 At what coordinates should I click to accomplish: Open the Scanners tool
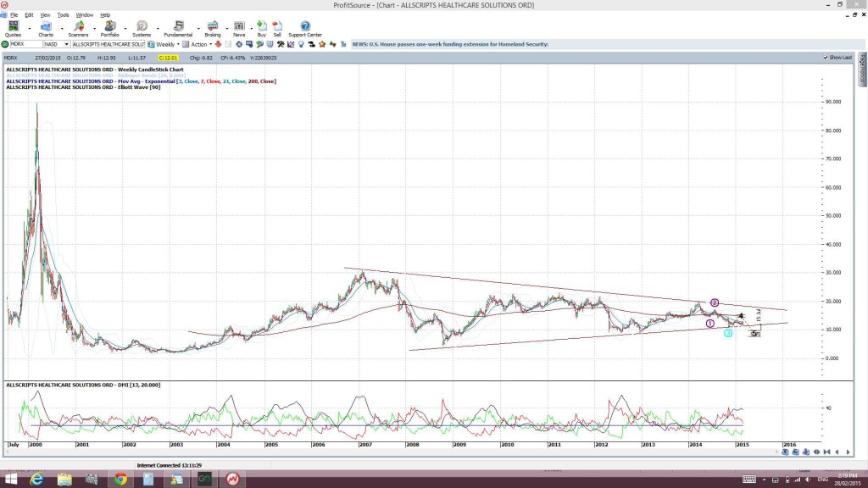point(78,29)
